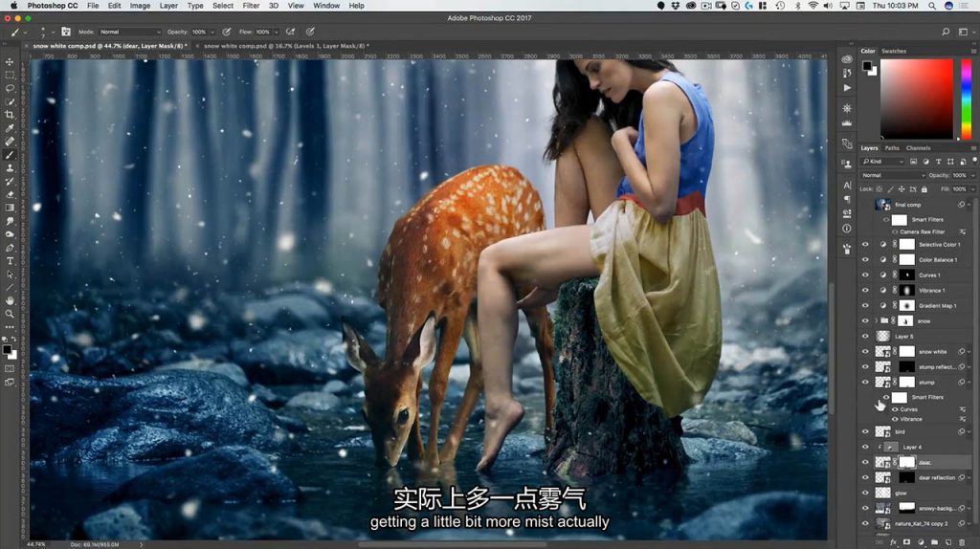
Task: Open the Paragraph panel icon
Action: [847, 199]
